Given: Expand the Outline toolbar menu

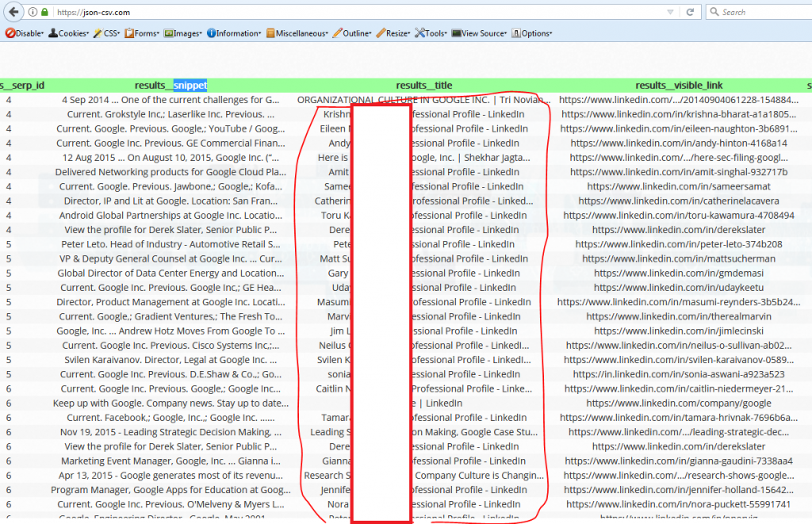Looking at the screenshot, I should coord(351,33).
